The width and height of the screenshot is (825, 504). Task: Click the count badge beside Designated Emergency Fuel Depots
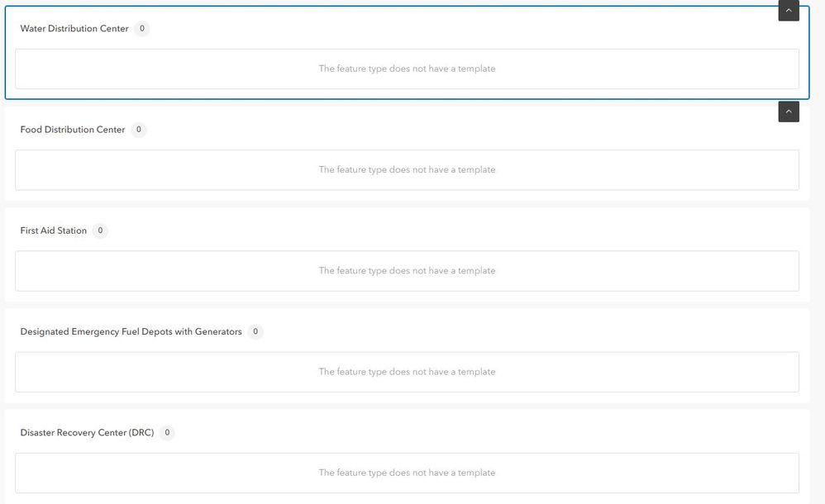[255, 332]
